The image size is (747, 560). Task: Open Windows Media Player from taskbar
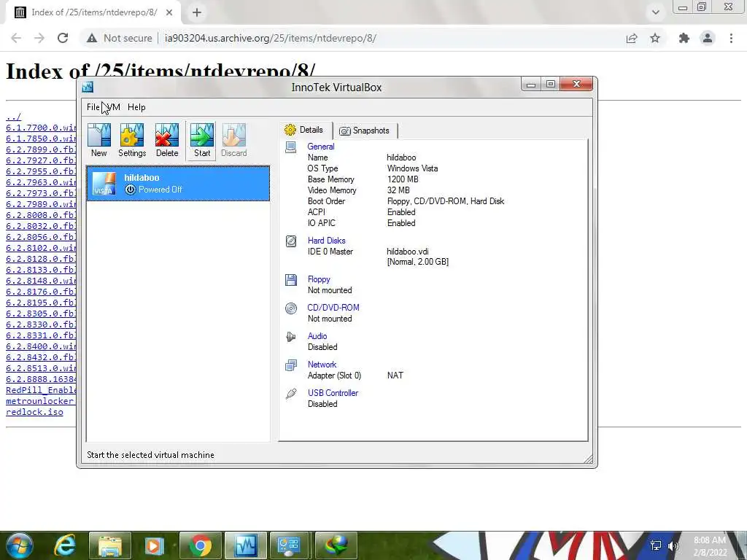[155, 545]
